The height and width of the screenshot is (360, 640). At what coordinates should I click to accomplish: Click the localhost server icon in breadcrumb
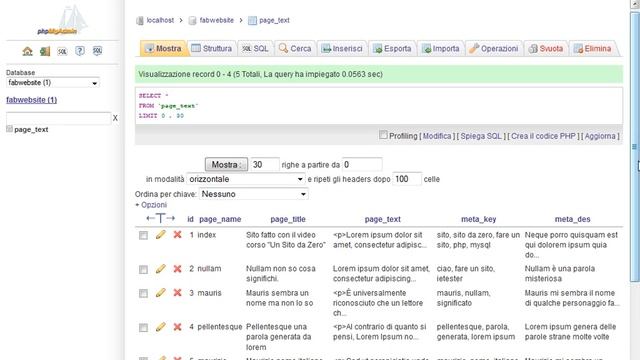coord(140,20)
